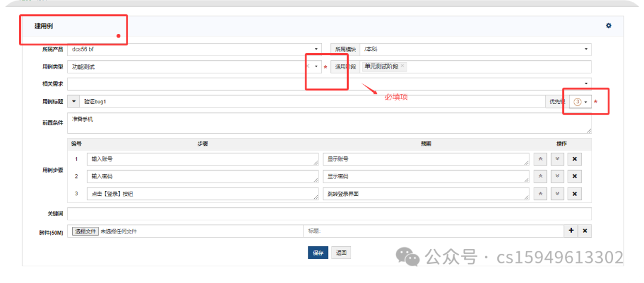Delete step 1 with the X icon
The image size is (644, 283).
(575, 159)
